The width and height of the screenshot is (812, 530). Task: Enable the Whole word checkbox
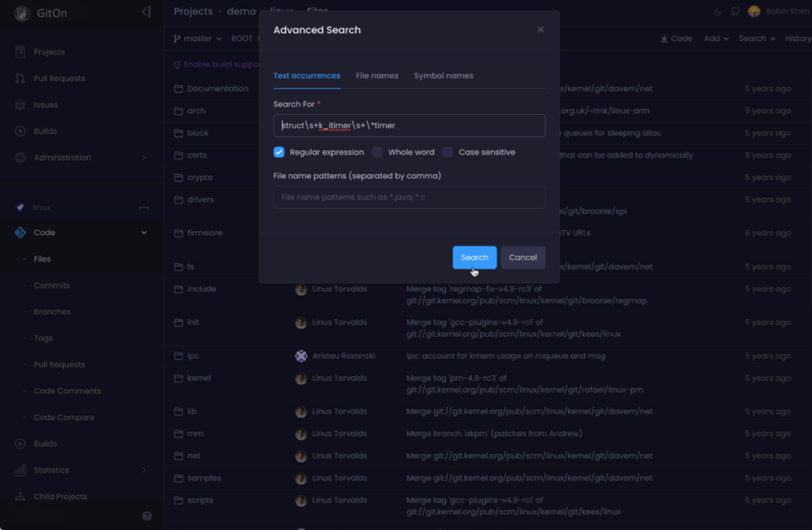coord(377,152)
